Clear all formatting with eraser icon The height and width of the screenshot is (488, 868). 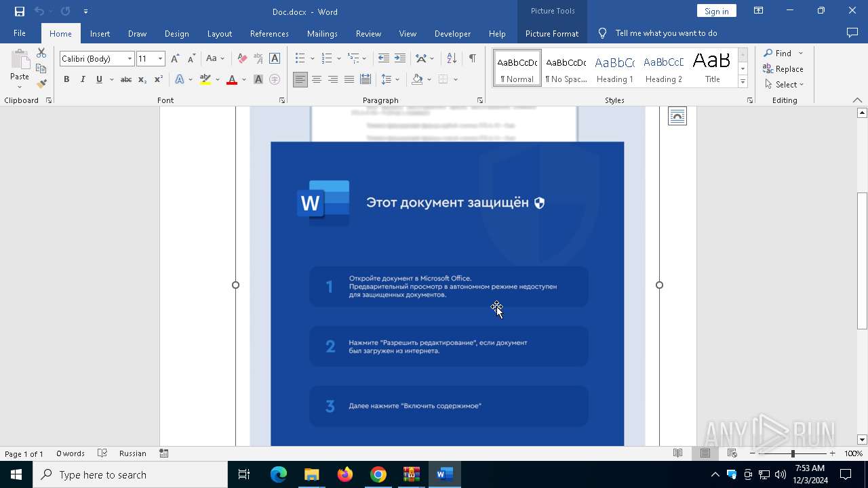tap(242, 59)
